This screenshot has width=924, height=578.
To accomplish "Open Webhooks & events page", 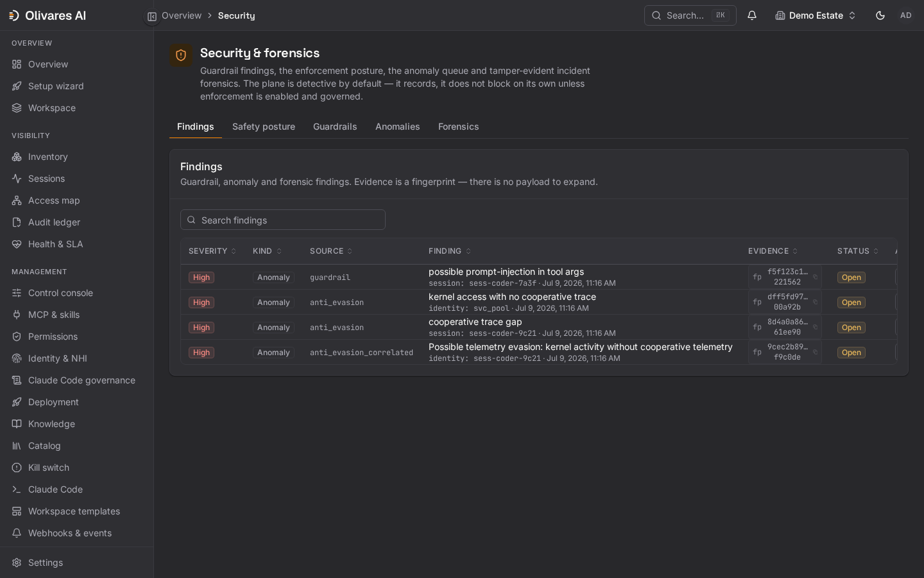I will point(76,533).
